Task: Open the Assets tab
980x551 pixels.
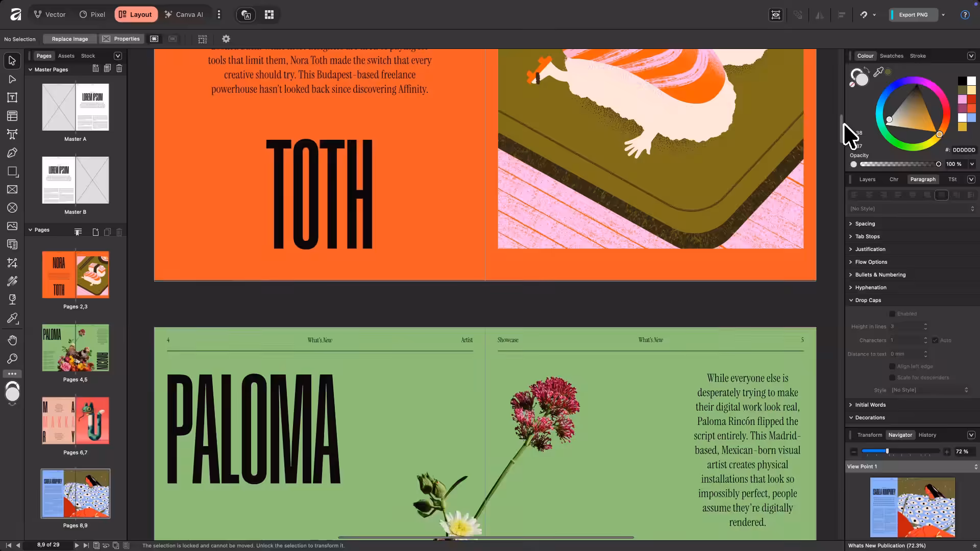Action: tap(66, 56)
